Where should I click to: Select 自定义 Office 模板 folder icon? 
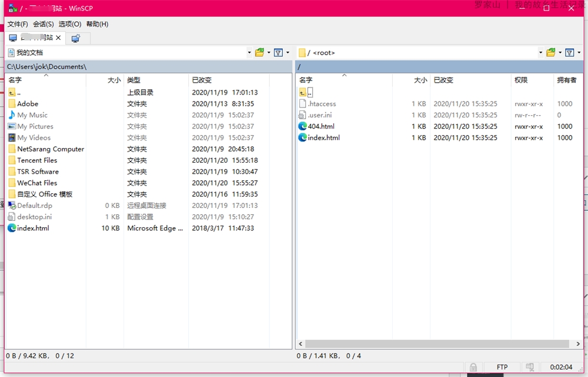coord(12,194)
